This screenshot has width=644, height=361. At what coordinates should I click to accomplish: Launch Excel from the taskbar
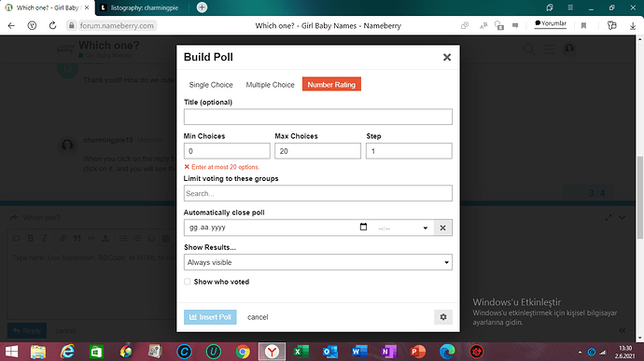(301, 352)
